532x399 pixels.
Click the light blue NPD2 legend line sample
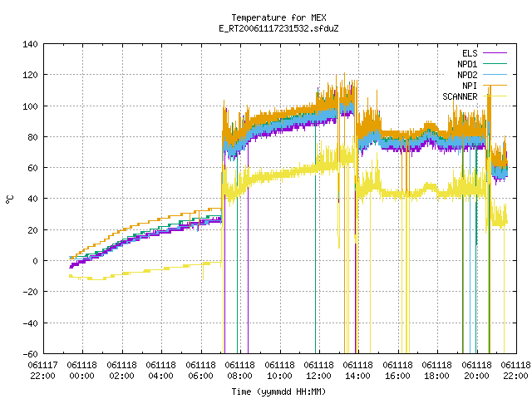[495, 75]
